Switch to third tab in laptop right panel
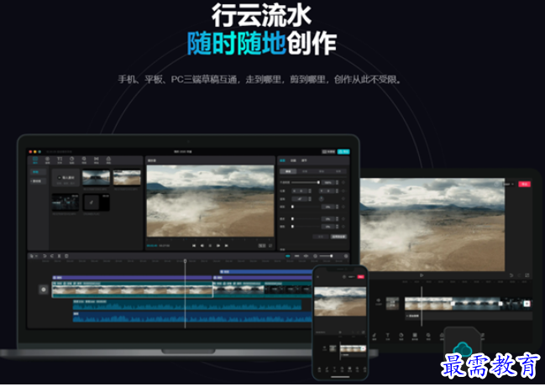Image resolution: width=545 pixels, height=392 pixels. click(x=304, y=160)
